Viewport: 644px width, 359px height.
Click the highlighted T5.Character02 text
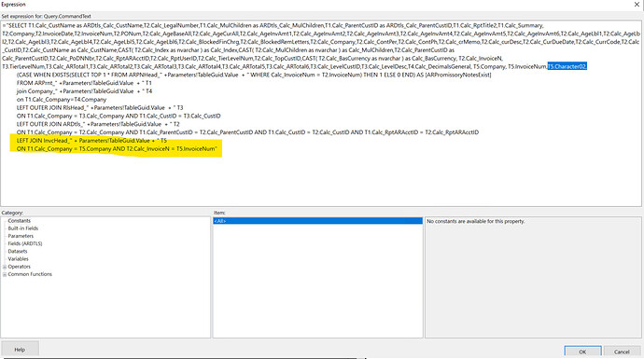click(567, 66)
